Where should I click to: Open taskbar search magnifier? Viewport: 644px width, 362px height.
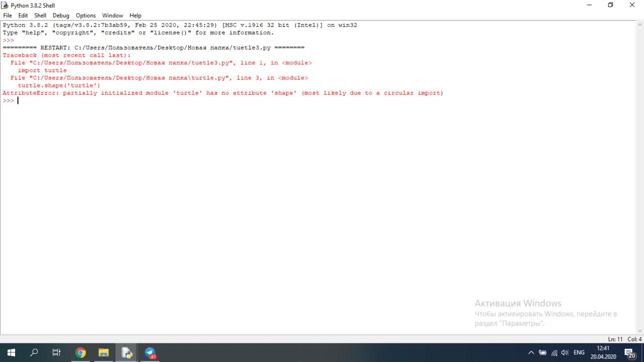(34, 352)
